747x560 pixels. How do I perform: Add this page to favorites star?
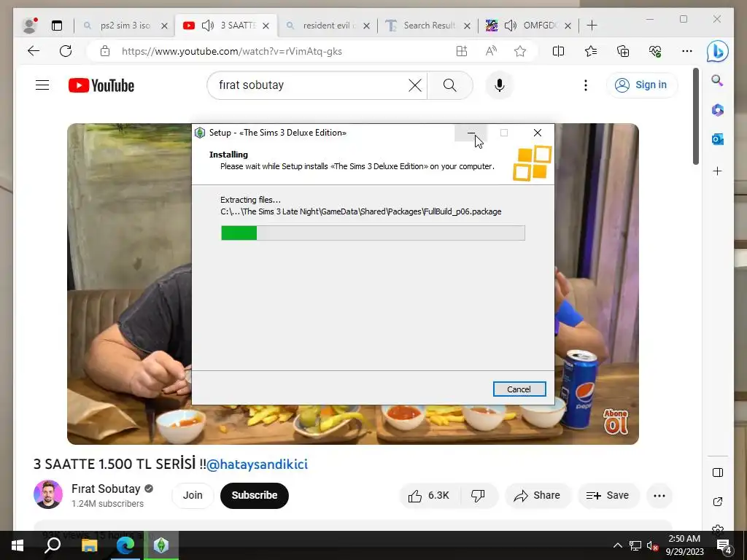click(520, 51)
